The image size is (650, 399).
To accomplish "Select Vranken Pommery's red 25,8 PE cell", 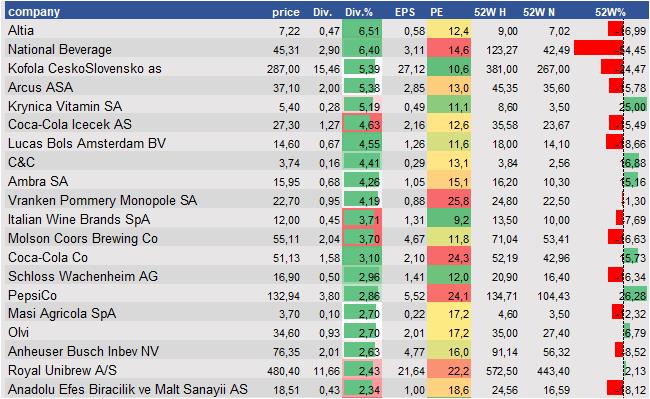I will [x=449, y=201].
